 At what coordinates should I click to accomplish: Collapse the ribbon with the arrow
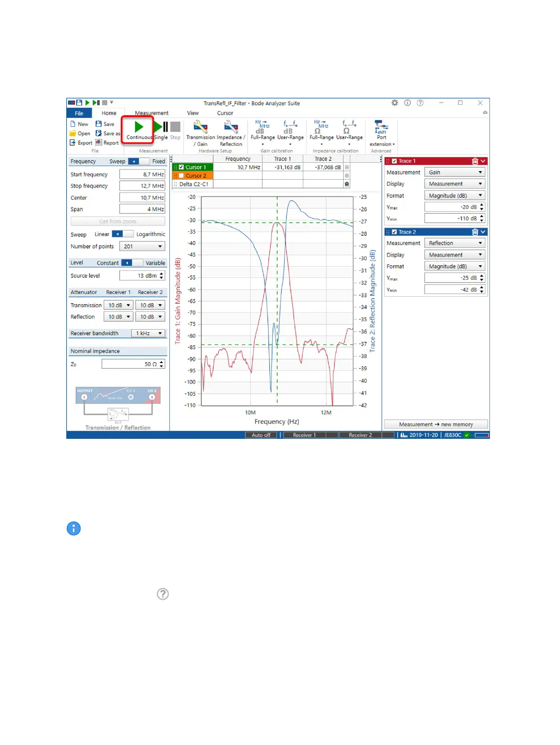pyautogui.click(x=485, y=112)
